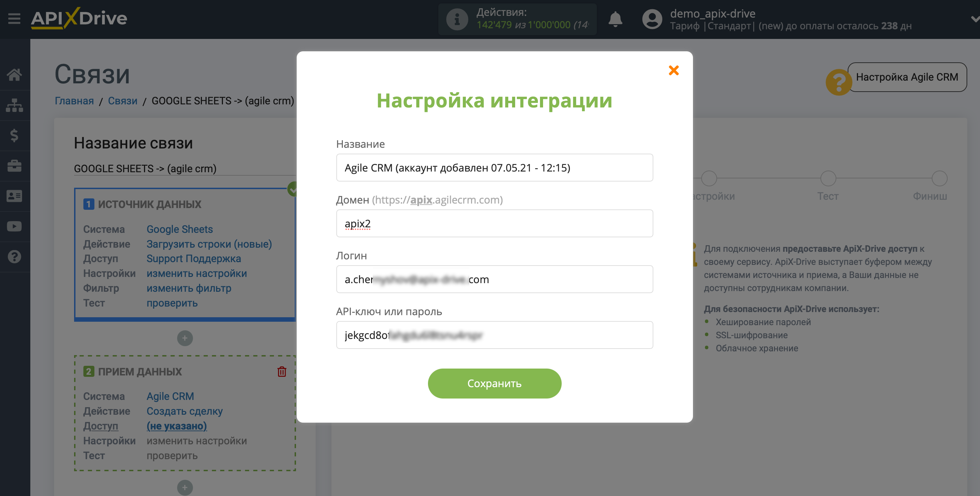Screen dimensions: 980x496
Task: Click the source проверить test link
Action: point(172,303)
